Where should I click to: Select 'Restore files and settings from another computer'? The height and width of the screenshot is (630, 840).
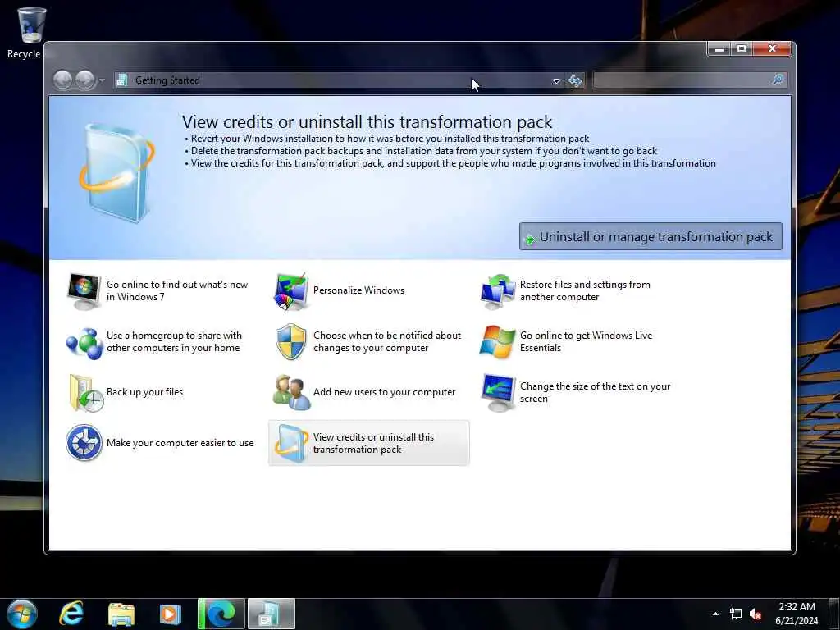[585, 290]
